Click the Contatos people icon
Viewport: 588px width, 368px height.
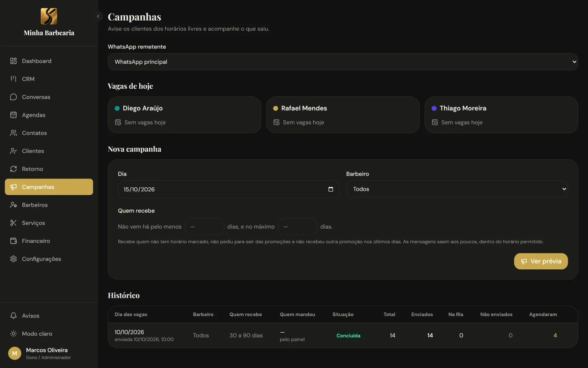coord(14,133)
